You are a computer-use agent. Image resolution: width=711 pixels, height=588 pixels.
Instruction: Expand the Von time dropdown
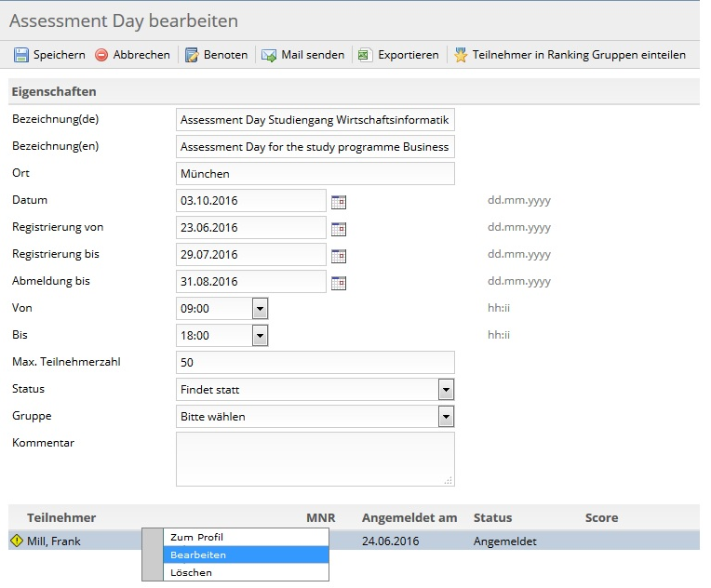[260, 309]
